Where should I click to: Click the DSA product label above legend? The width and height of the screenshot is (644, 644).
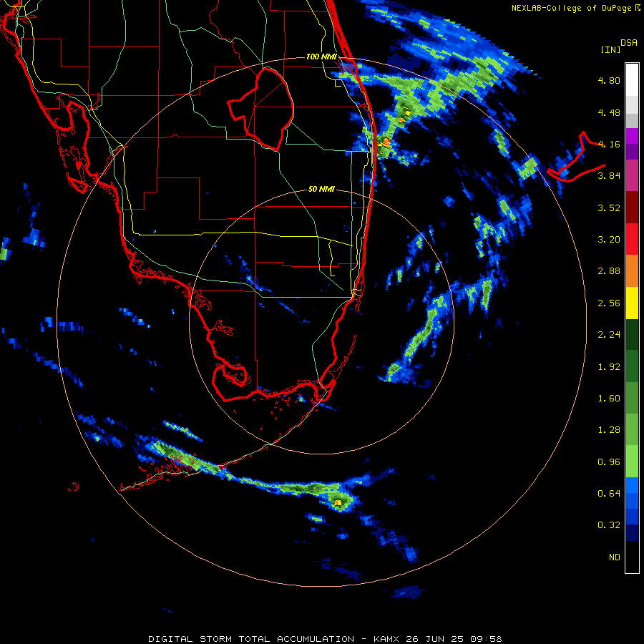tap(629, 43)
